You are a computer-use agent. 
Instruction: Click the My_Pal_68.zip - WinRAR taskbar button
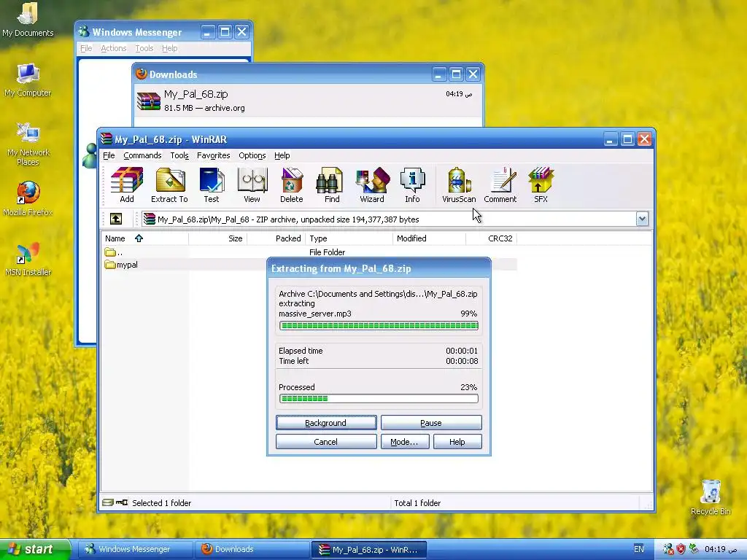[368, 549]
